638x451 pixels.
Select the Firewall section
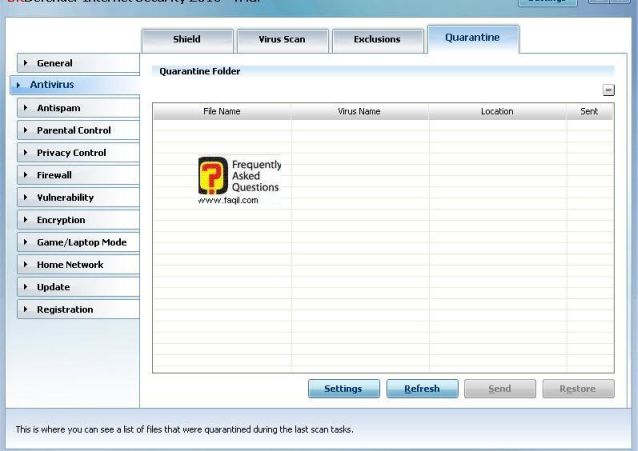point(78,175)
